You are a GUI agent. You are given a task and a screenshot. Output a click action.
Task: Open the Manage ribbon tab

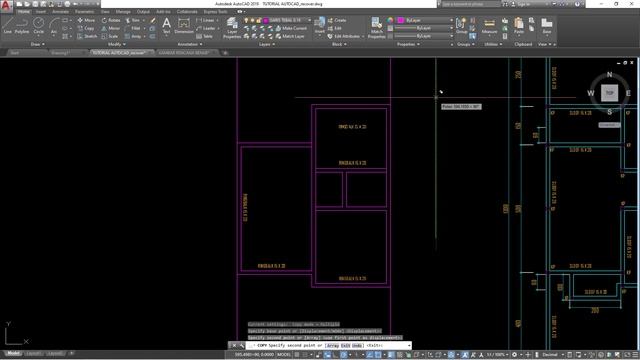[x=123, y=12]
